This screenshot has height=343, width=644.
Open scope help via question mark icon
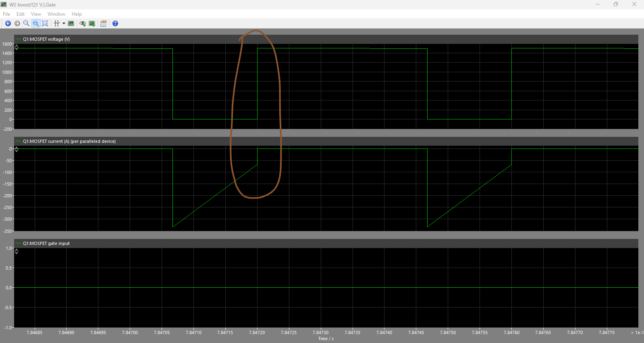coord(115,23)
